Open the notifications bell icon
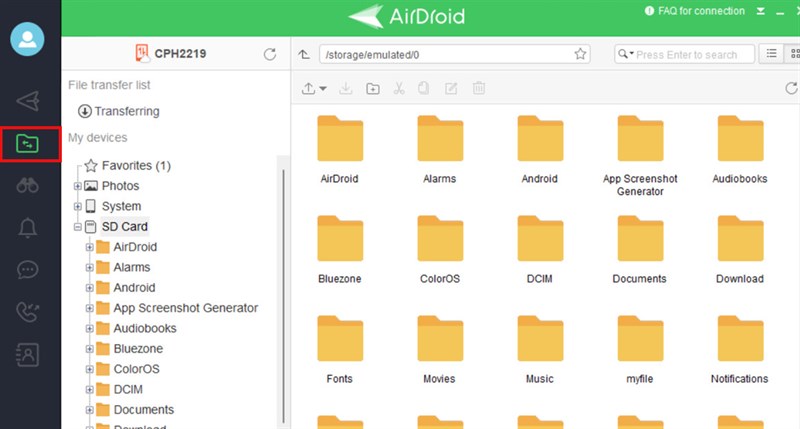The image size is (800, 429). click(x=29, y=228)
